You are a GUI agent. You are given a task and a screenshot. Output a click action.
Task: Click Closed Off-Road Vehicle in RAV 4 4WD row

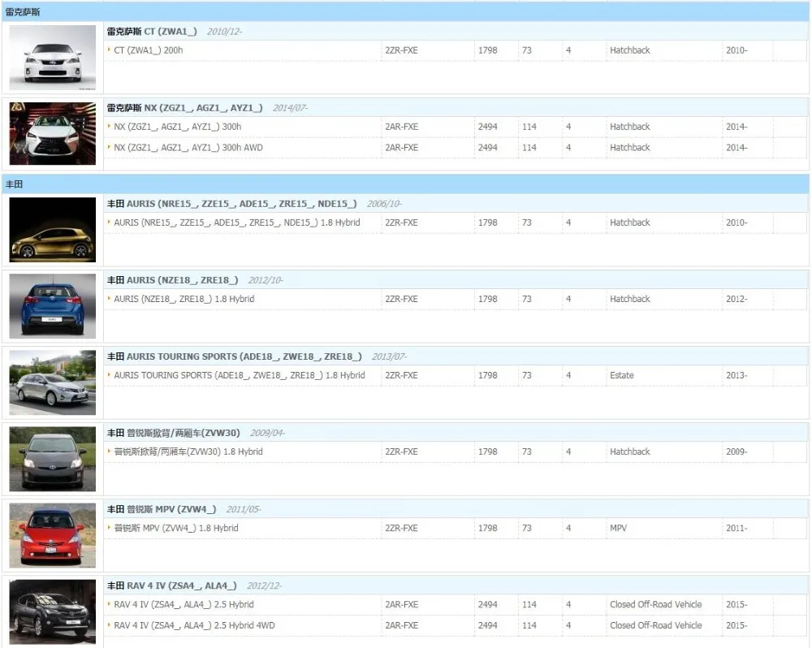click(x=656, y=625)
